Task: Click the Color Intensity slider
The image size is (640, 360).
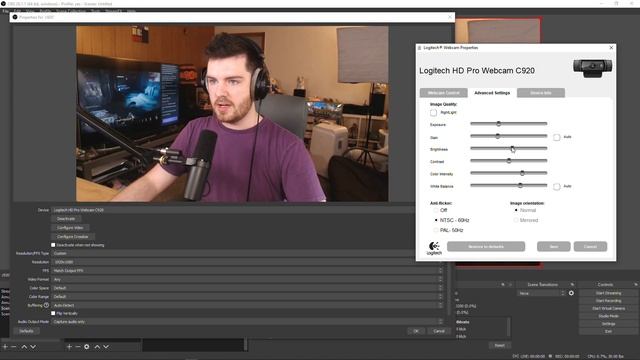Action: tap(509, 173)
